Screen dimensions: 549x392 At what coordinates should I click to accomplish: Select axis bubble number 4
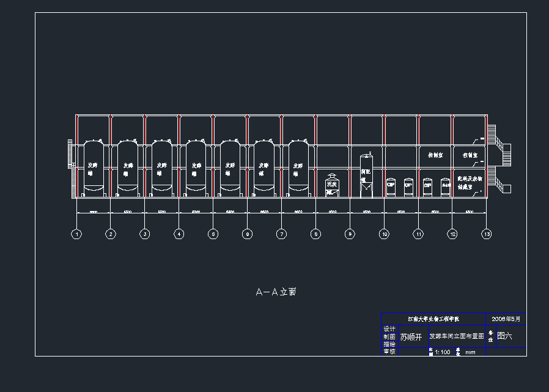(x=179, y=234)
